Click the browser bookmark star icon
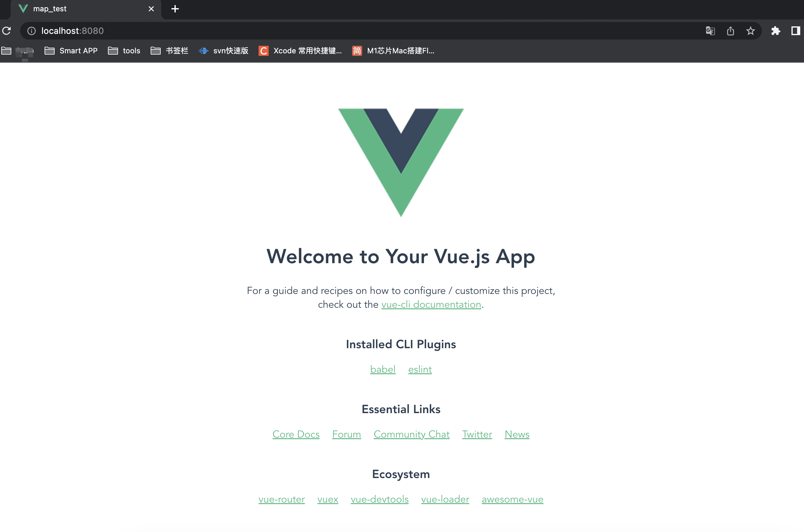The width and height of the screenshot is (804, 532). click(750, 31)
